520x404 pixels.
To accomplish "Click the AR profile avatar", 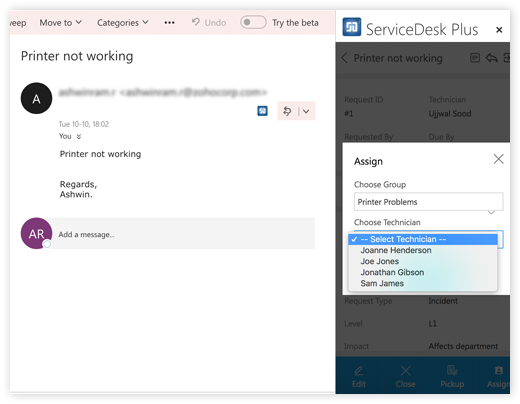I will tap(36, 233).
